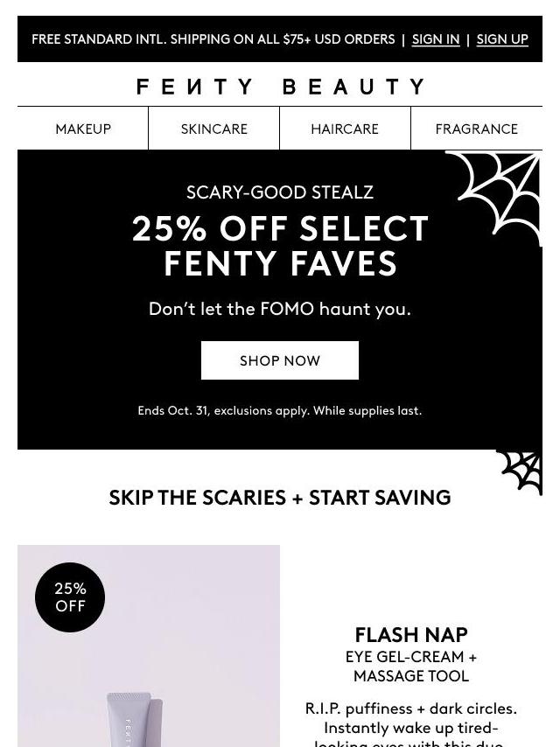Open the MAKEUP category tab
The width and height of the screenshot is (560, 747).
(x=83, y=129)
